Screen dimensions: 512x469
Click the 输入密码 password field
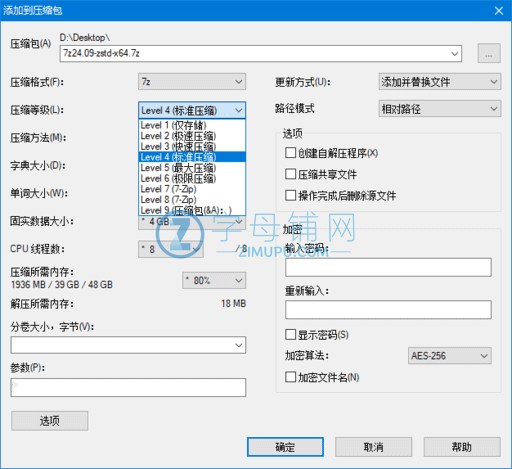click(388, 267)
